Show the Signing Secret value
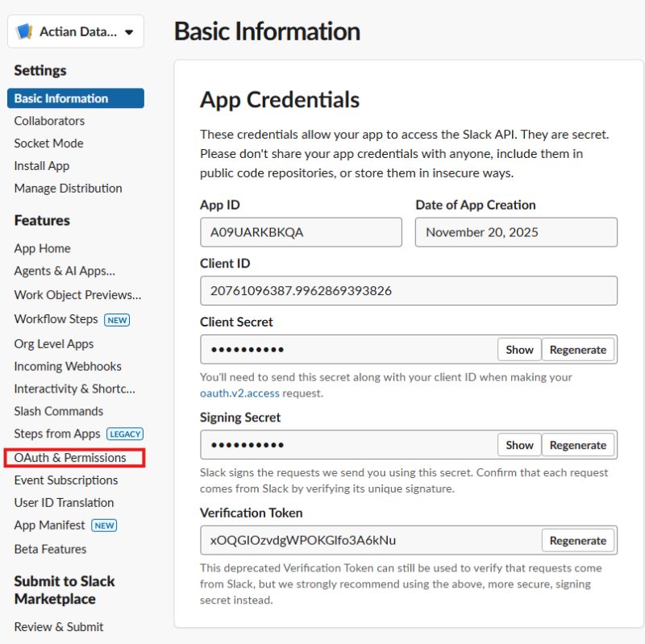The image size is (645, 644). (519, 445)
